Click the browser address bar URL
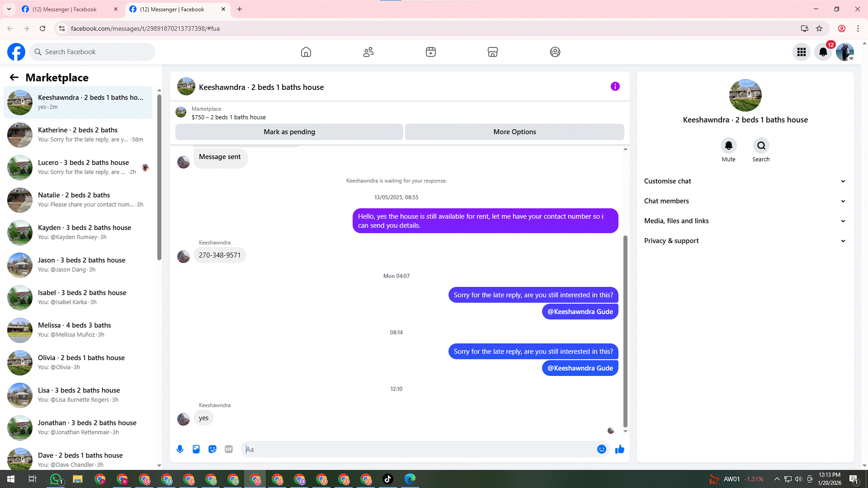The width and height of the screenshot is (868, 488). pos(145,28)
